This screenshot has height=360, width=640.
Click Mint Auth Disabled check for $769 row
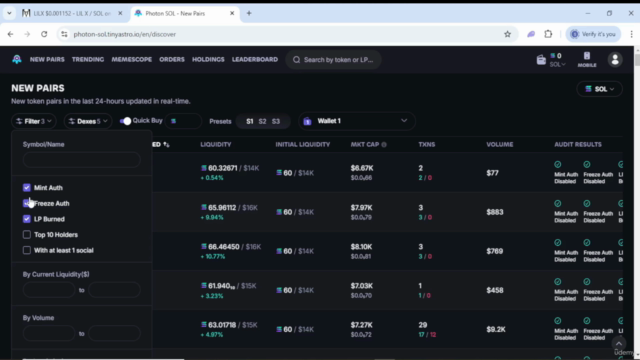pos(558,243)
